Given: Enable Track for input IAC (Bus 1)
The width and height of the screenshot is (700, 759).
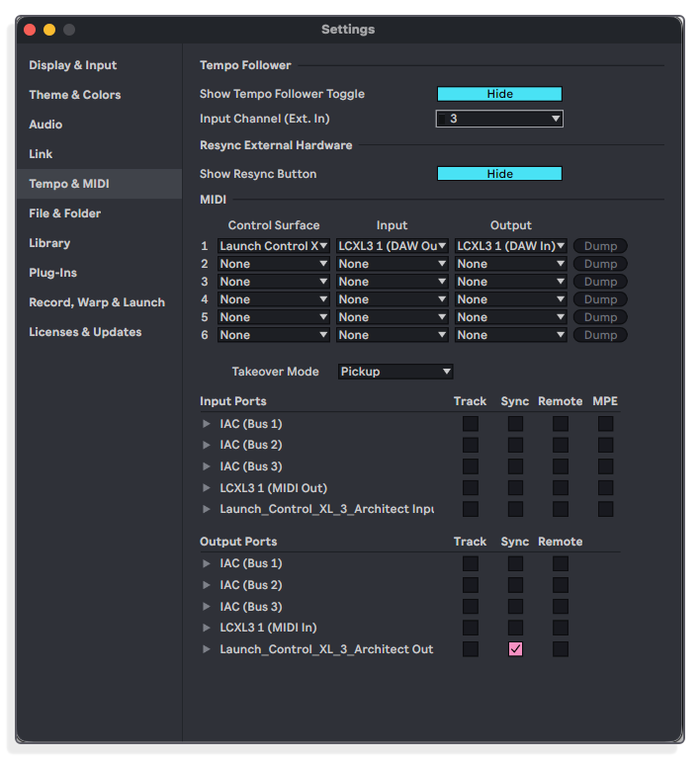Looking at the screenshot, I should 471,424.
